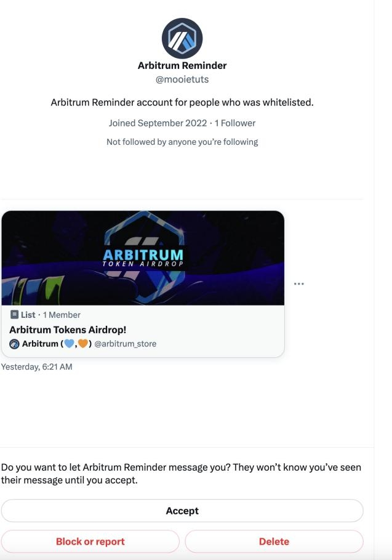This screenshot has height=560, width=392.
Task: View the "1 Follower" count
Action: click(x=234, y=123)
